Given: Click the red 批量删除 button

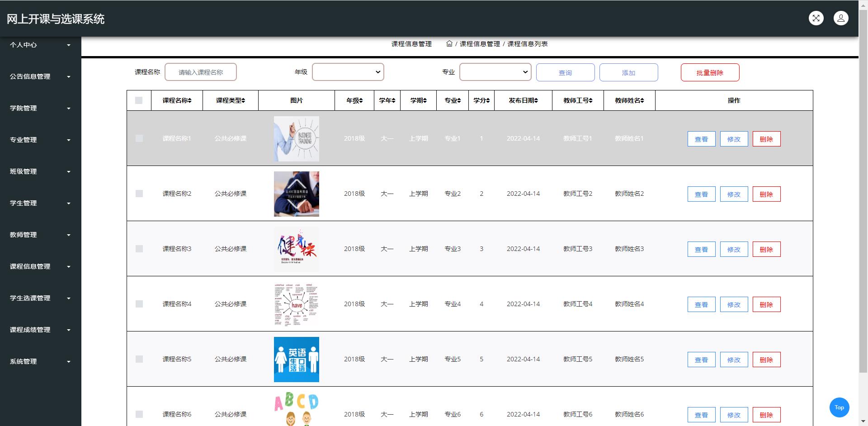Looking at the screenshot, I should (710, 72).
